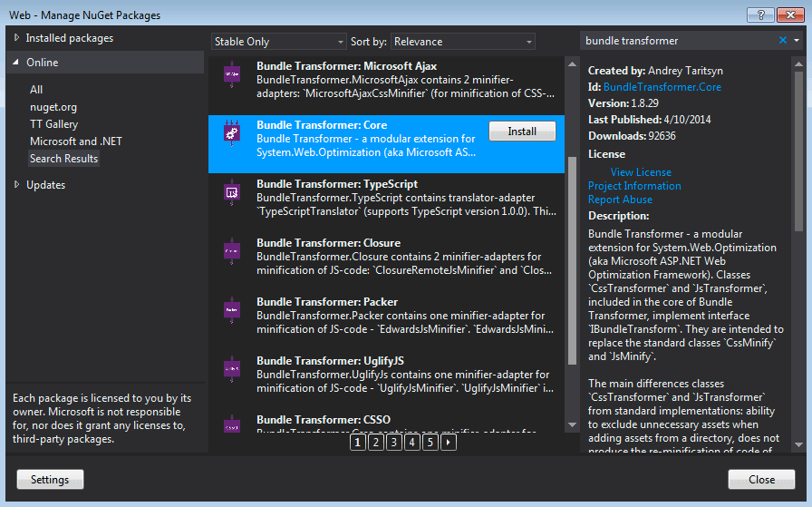The height and width of the screenshot is (507, 812).
Task: Close the Manage NuGet Packages dialog
Action: pos(761,480)
